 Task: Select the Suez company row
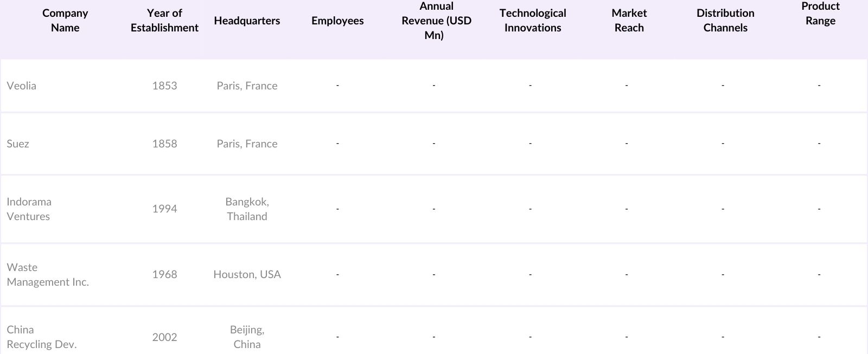(18, 144)
